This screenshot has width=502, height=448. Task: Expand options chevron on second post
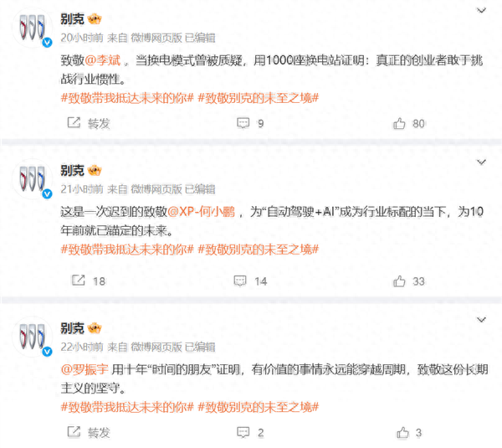click(481, 162)
